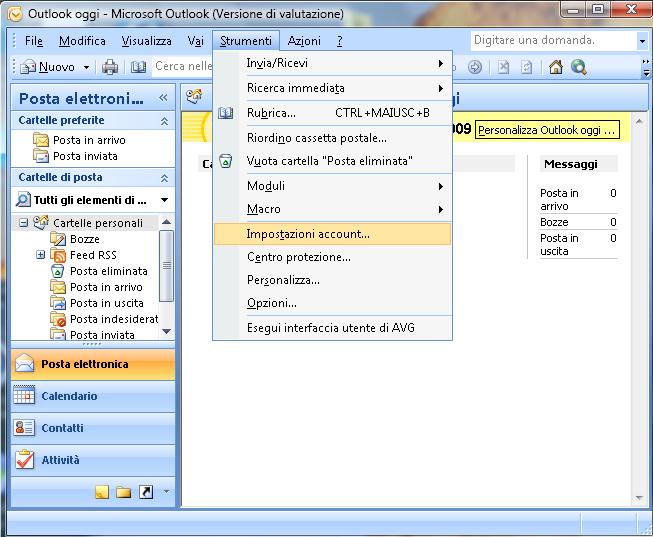This screenshot has height=537, width=653.
Task: Switch to Posta elettronica pane
Action: (x=93, y=365)
